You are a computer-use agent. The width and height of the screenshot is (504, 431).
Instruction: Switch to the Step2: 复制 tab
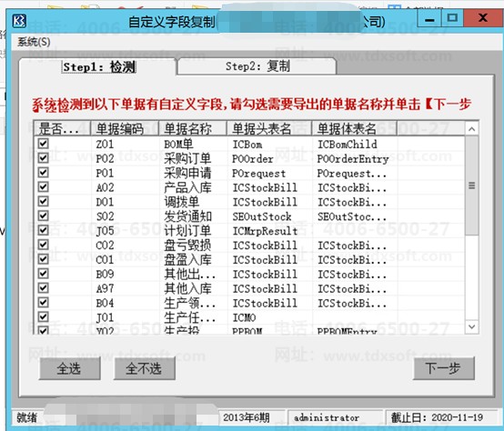pos(257,66)
